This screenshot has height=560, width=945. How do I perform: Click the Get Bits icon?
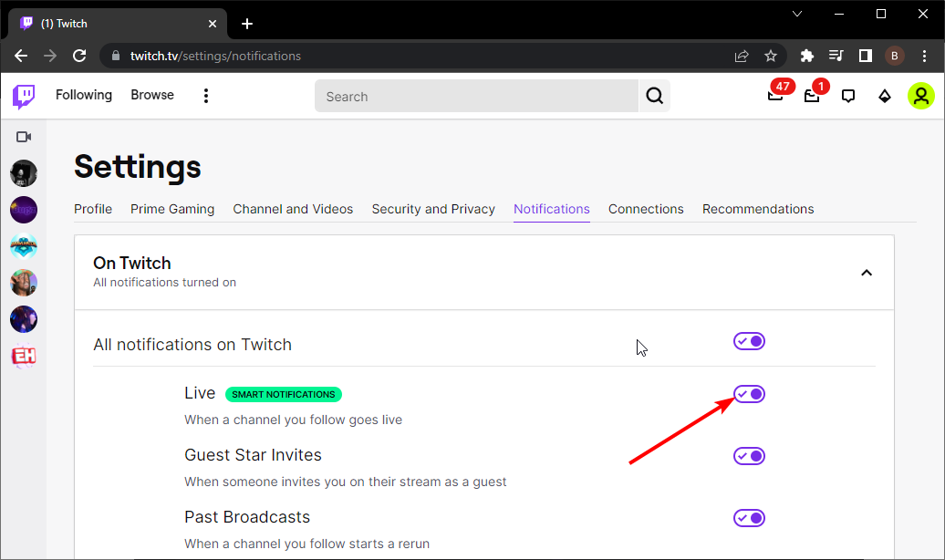[884, 96]
